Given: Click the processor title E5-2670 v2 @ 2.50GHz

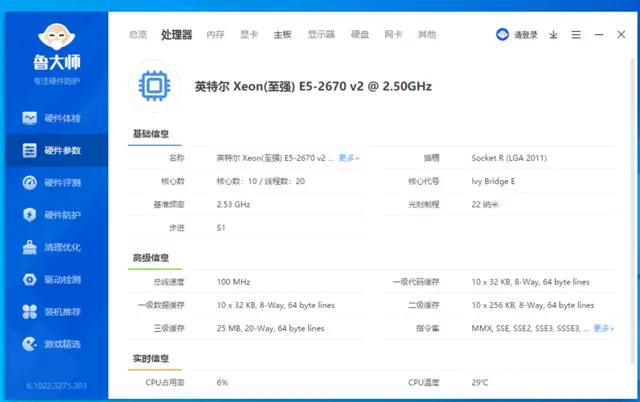Looking at the screenshot, I should coord(313,87).
